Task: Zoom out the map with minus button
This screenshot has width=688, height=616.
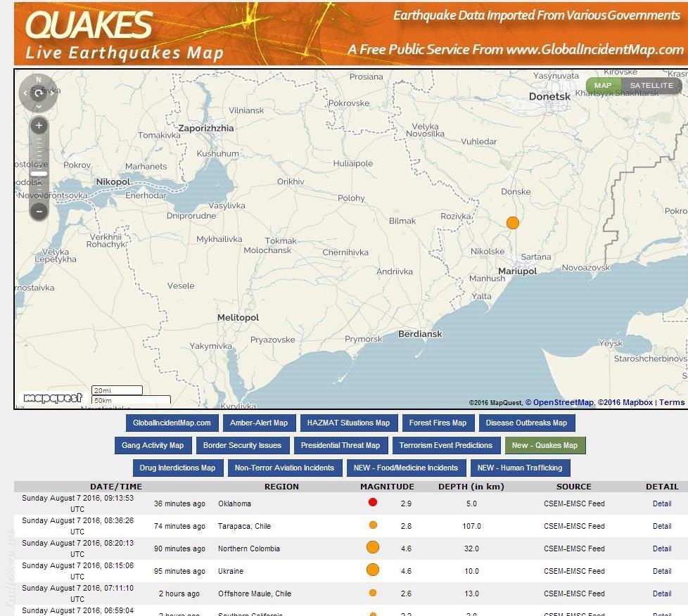Action: (x=39, y=212)
